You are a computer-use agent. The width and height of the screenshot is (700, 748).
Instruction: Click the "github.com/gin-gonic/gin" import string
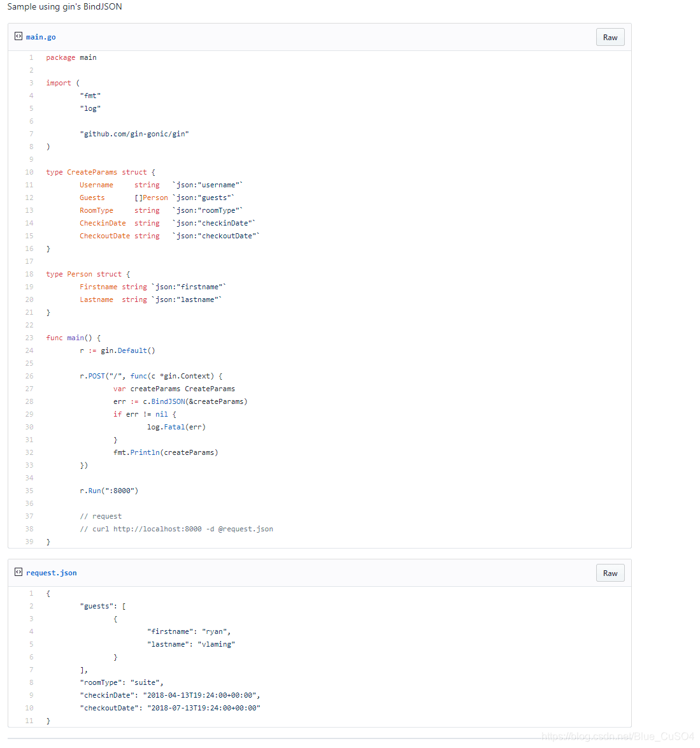pyautogui.click(x=134, y=134)
